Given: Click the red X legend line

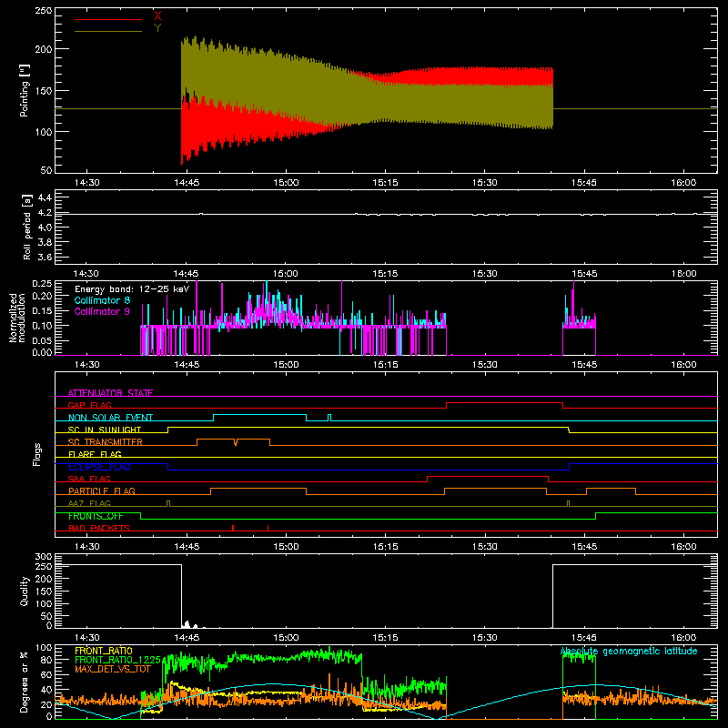Looking at the screenshot, I should pos(108,19).
